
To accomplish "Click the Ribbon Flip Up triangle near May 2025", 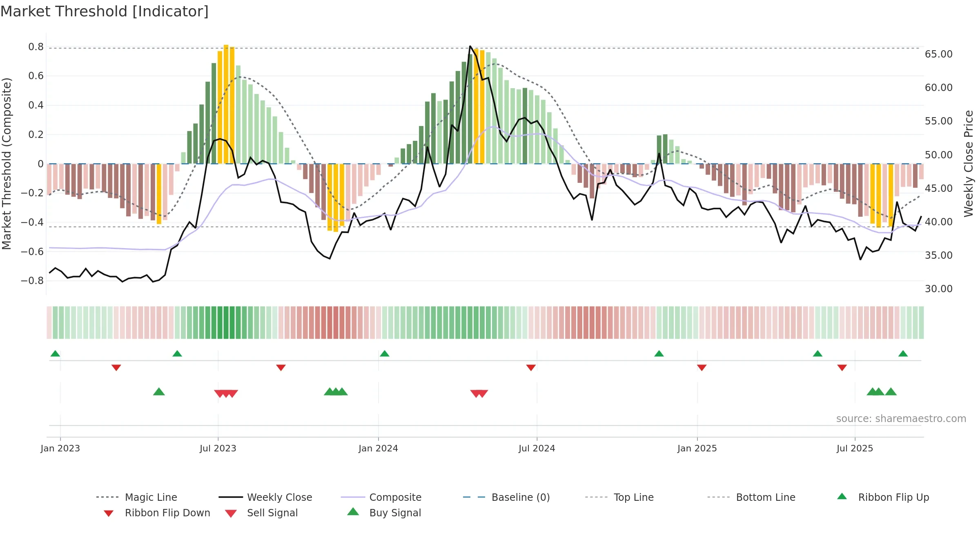I will 817,353.
